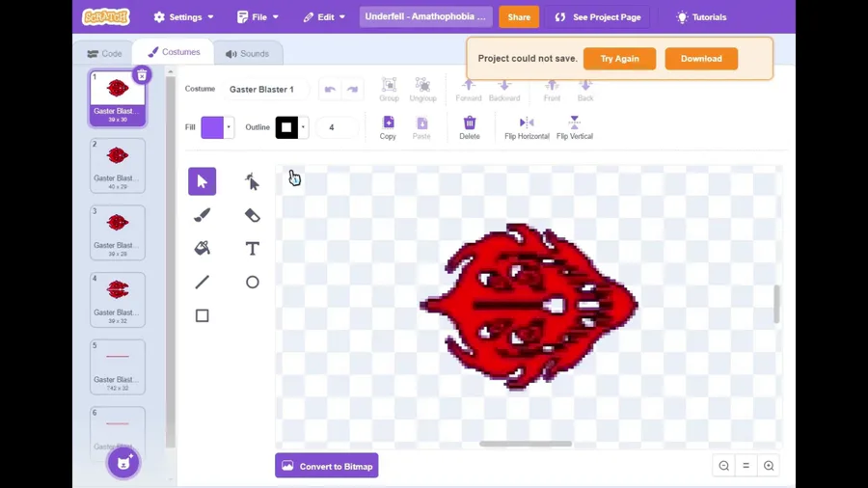Click the Redo arrow
This screenshot has width=868, height=488.
coord(353,89)
